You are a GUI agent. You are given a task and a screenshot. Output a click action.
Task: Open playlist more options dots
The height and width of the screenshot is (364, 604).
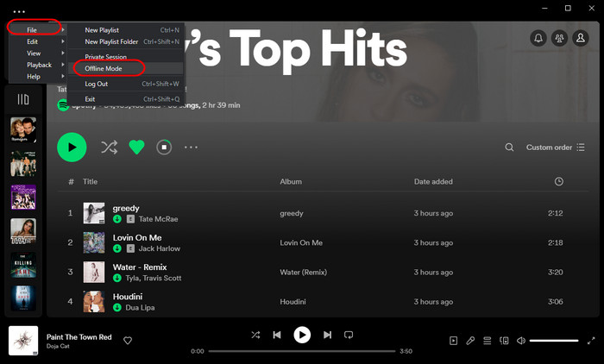pos(191,147)
